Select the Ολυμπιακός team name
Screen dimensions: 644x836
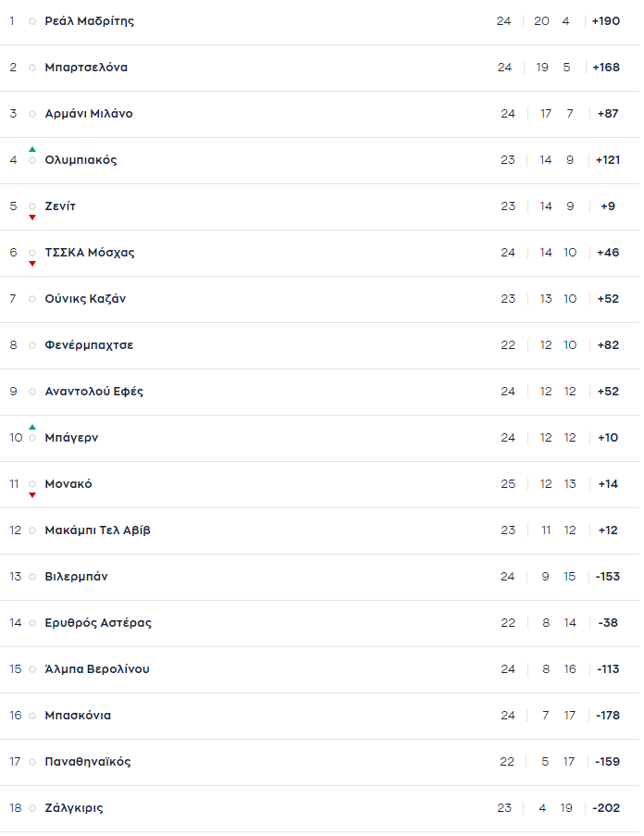tap(81, 160)
